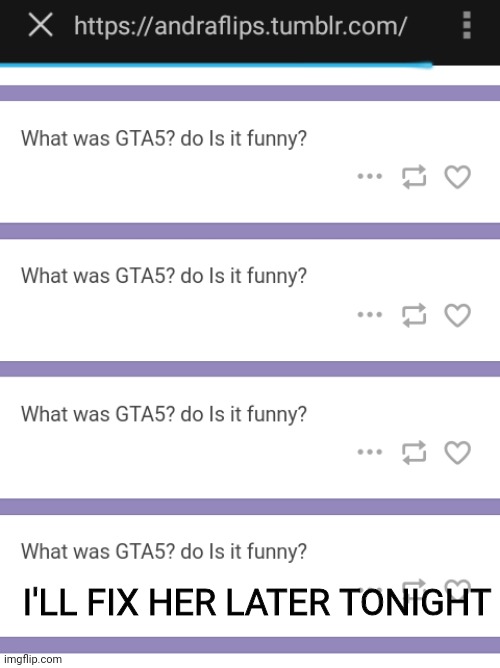Close the browser tab with X icon
Image resolution: width=500 pixels, height=668 pixels.
[40, 25]
